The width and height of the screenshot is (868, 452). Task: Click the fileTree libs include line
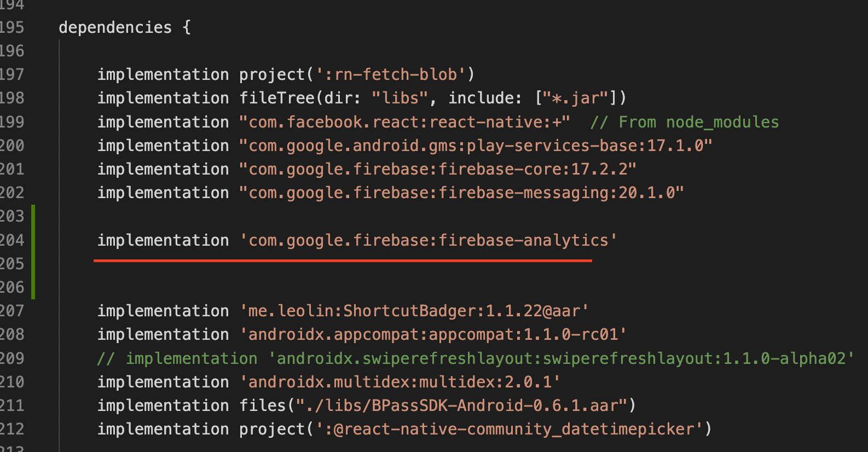[362, 98]
